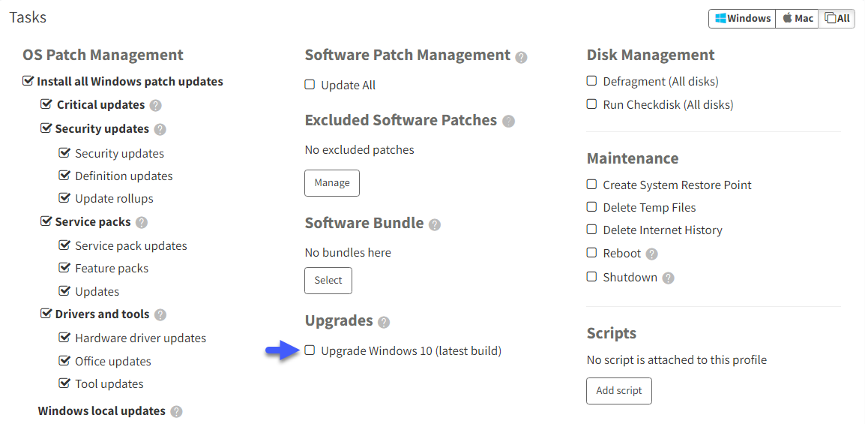Switch to the Windows filter tab
Screen dimensions: 868x424
(742, 18)
